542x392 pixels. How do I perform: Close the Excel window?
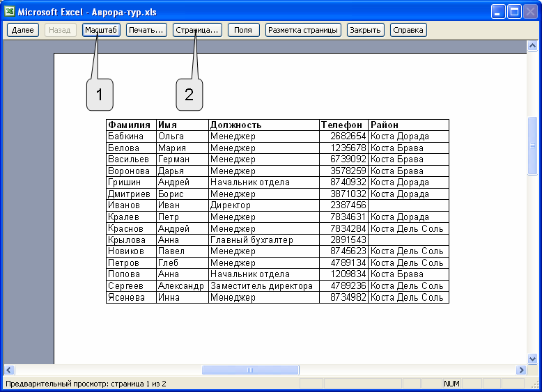coord(530,12)
